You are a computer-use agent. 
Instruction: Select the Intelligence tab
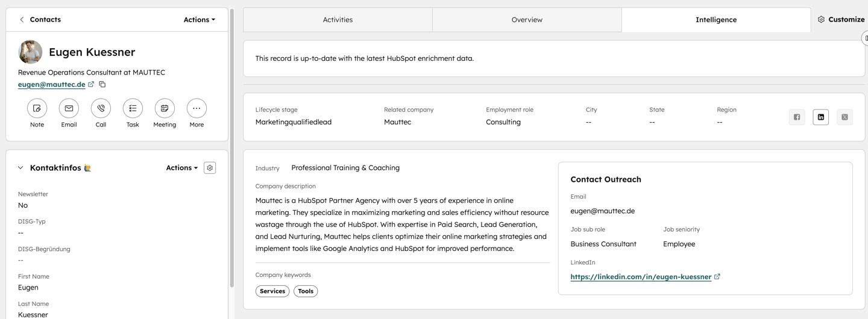716,20
